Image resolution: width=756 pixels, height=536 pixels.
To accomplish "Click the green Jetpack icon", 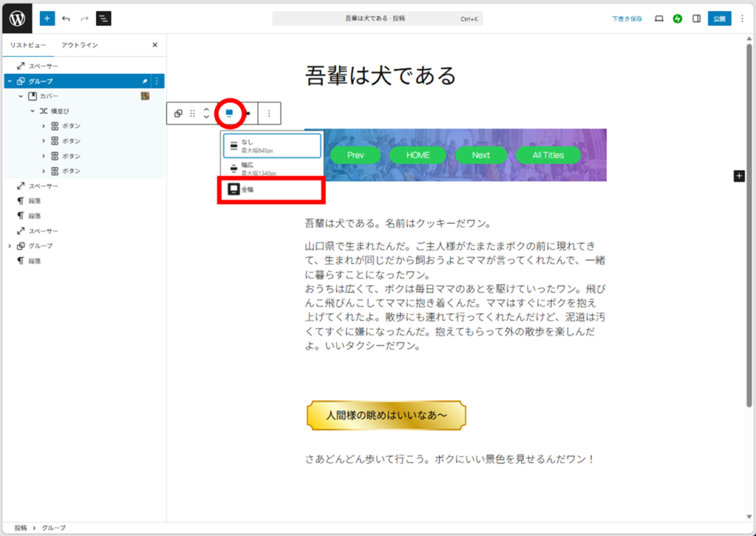I will point(678,18).
